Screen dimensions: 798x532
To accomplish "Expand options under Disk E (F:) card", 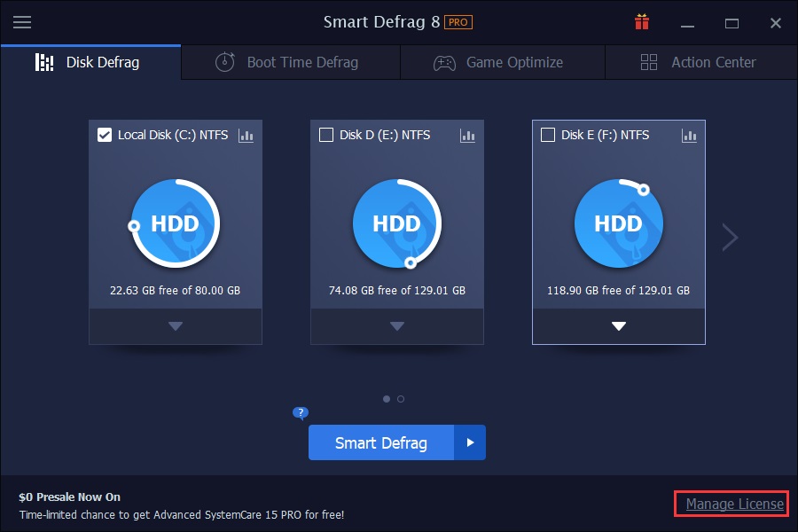I will tap(619, 326).
